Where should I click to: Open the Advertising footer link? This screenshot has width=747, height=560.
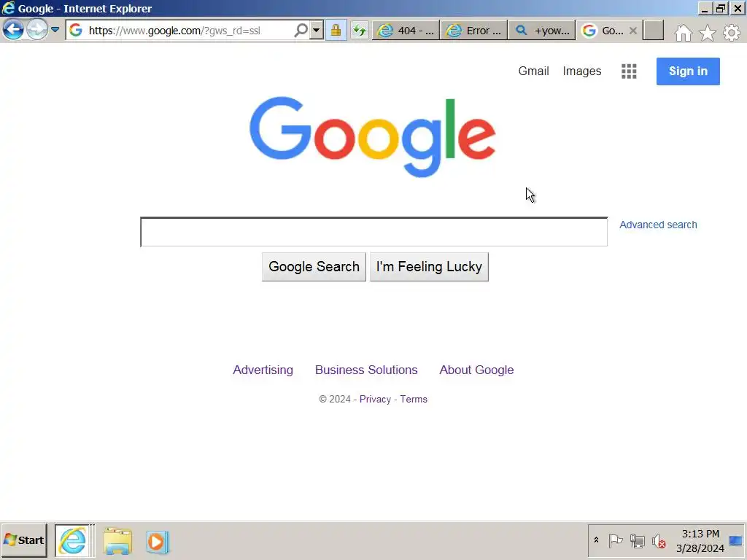pyautogui.click(x=263, y=370)
